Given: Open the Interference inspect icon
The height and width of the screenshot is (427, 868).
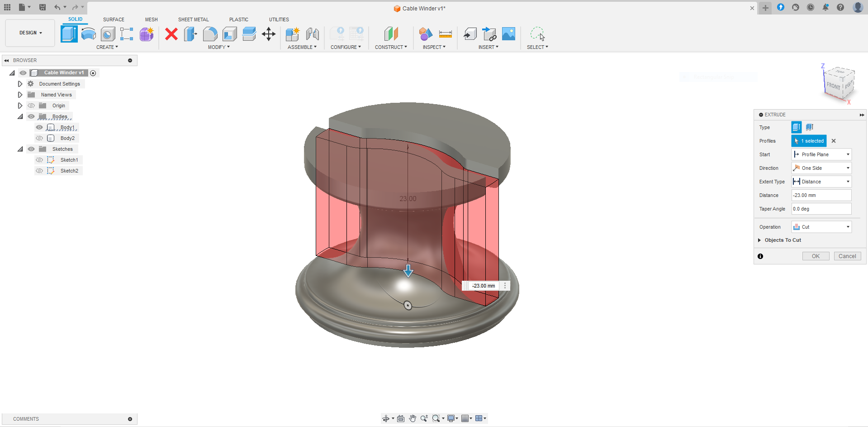Looking at the screenshot, I should [426, 34].
